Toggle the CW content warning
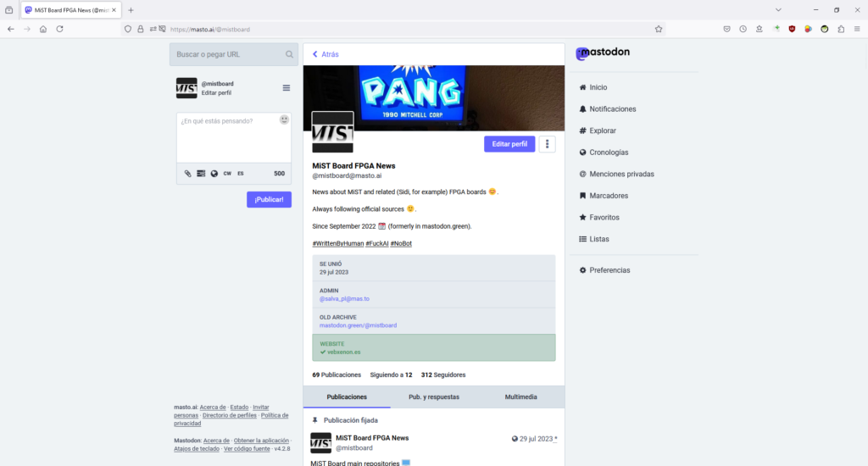The height and width of the screenshot is (466, 868). [227, 173]
